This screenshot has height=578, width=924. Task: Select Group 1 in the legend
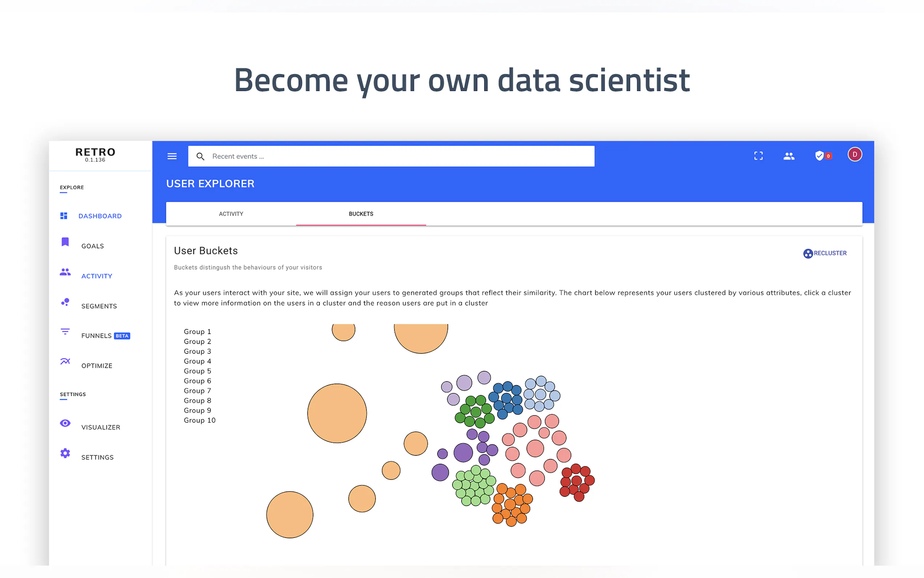point(197,332)
